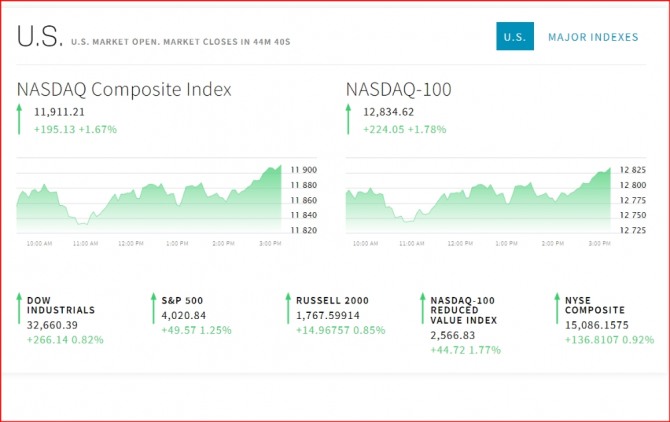Click the NASDAQ-100 intraday chart

(x=478, y=200)
